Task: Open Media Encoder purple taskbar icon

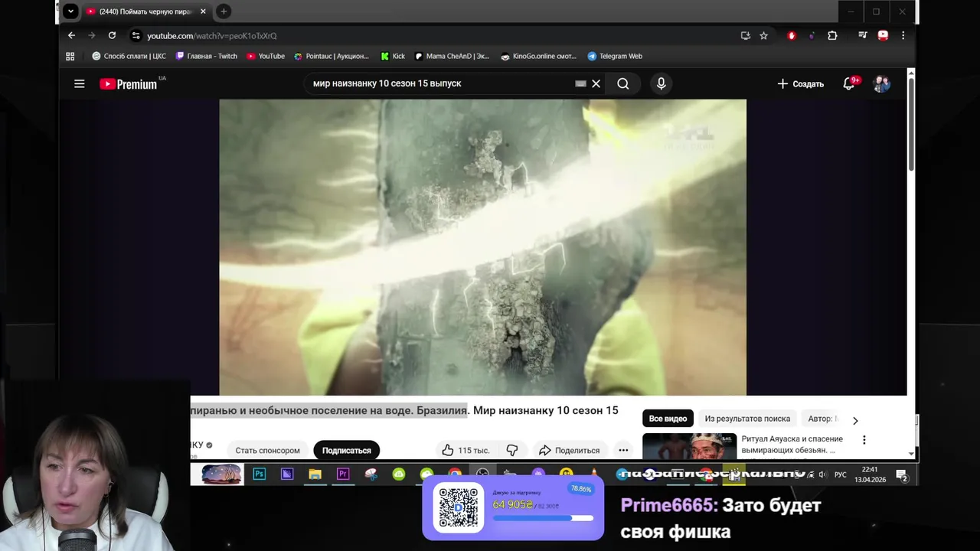Action: coord(287,474)
